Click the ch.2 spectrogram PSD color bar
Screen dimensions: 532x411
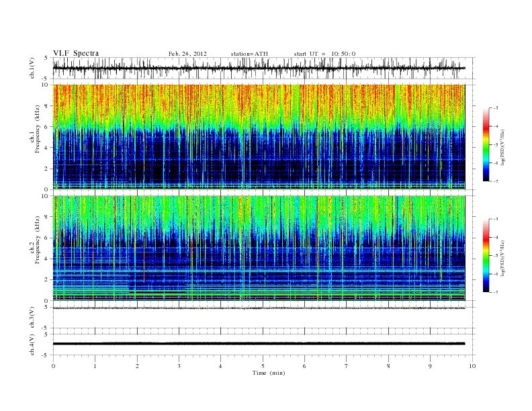coord(486,256)
